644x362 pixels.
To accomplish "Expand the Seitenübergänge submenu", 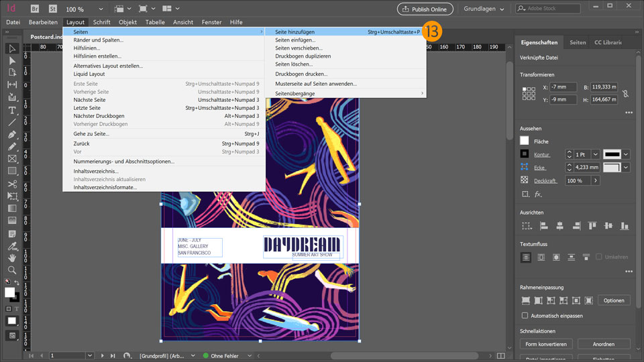I will (x=345, y=94).
